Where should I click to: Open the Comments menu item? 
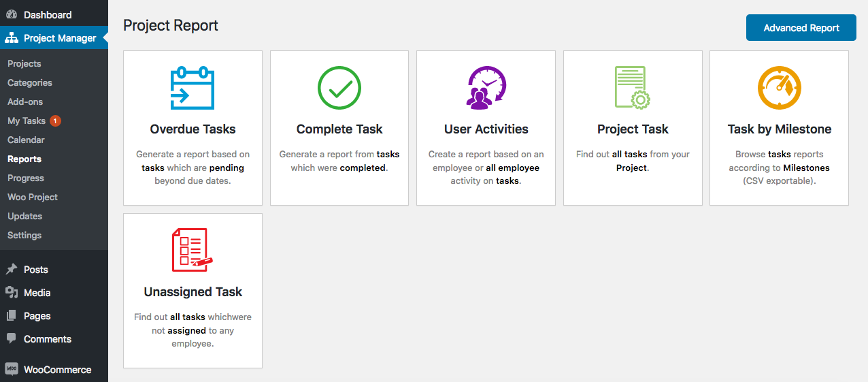coord(48,338)
